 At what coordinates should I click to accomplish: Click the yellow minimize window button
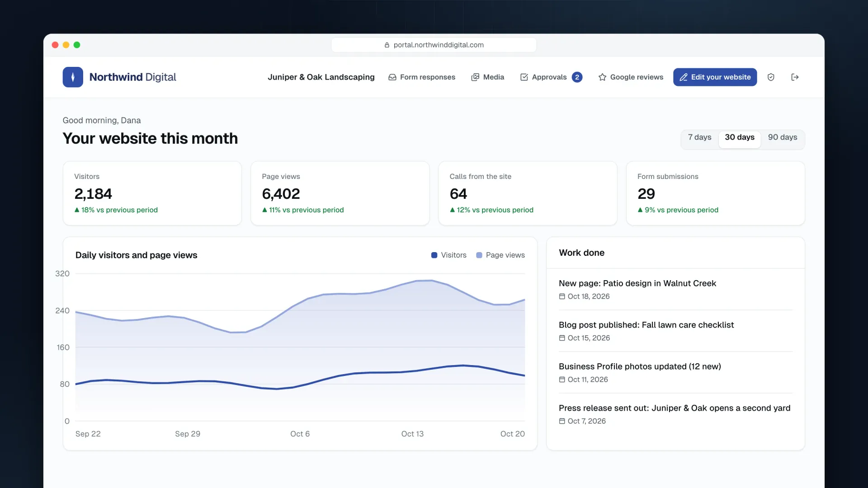tap(66, 45)
